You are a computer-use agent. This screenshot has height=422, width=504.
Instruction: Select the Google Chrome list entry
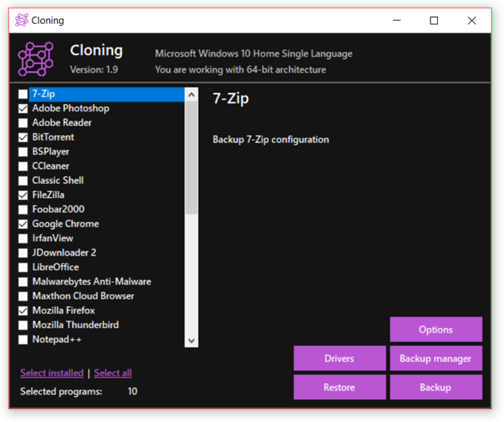click(x=65, y=224)
